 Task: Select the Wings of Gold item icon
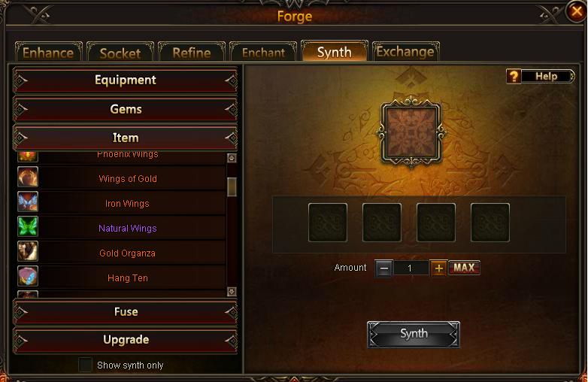28,177
